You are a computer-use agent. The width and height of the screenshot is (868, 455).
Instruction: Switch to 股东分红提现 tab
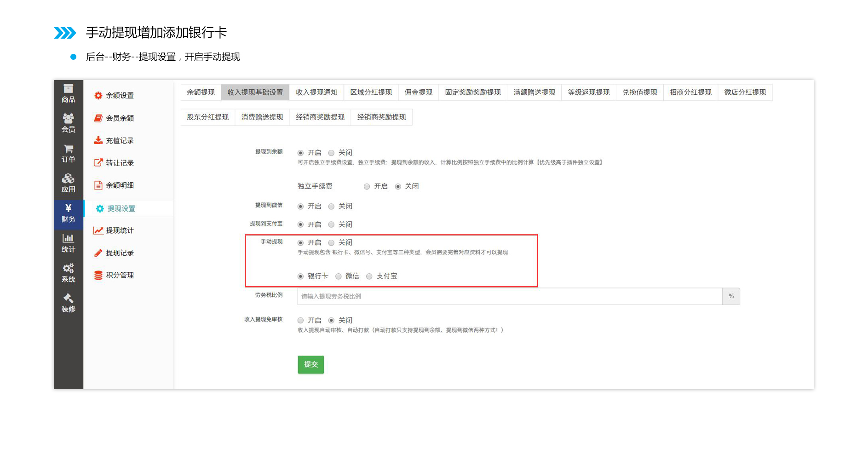tap(207, 117)
